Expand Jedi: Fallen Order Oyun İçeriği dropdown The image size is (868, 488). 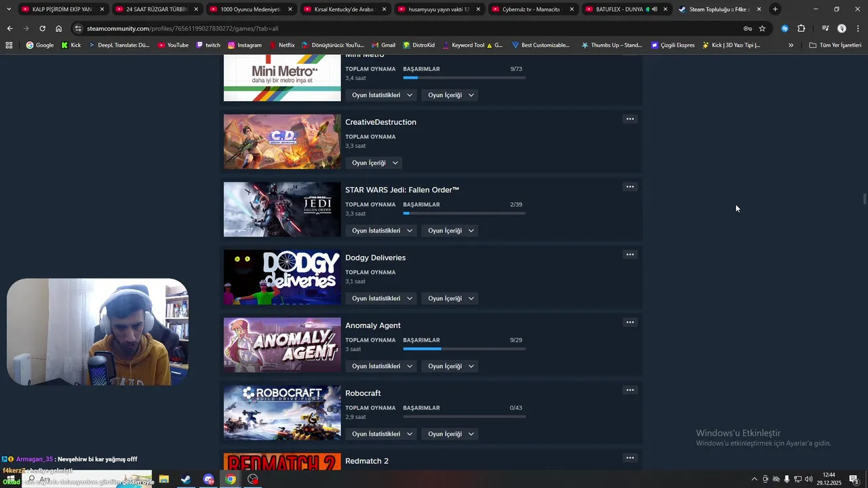pyautogui.click(x=451, y=230)
